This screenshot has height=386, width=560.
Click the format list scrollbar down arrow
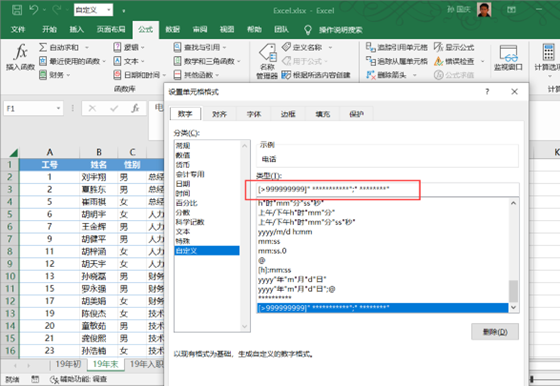pos(513,307)
